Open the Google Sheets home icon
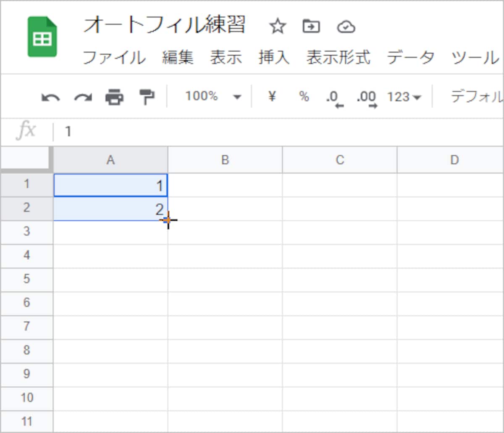 42,37
